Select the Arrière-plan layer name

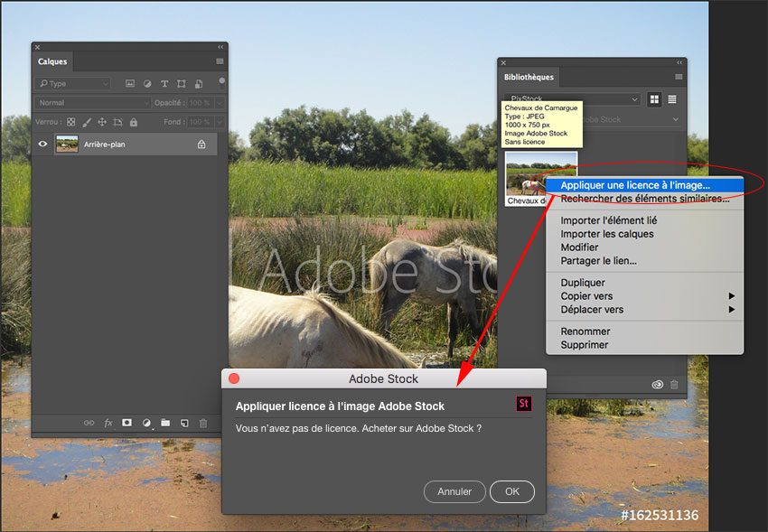(104, 145)
